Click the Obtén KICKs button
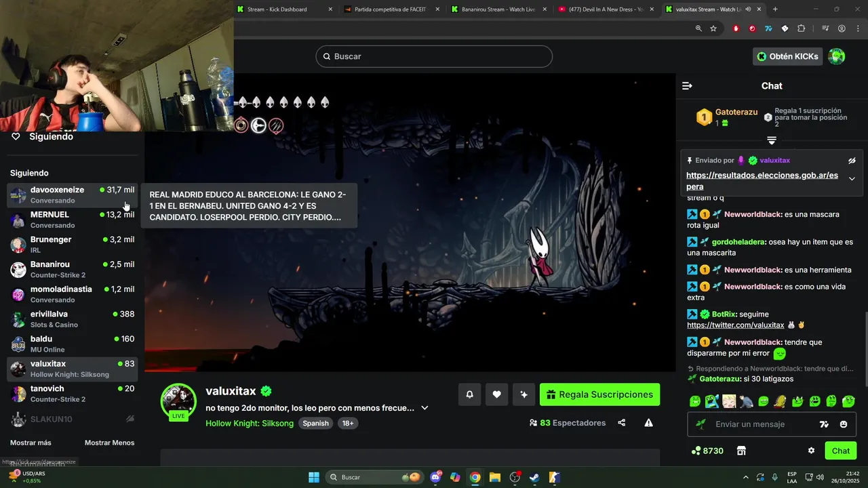This screenshot has height=488, width=868. [x=788, y=56]
